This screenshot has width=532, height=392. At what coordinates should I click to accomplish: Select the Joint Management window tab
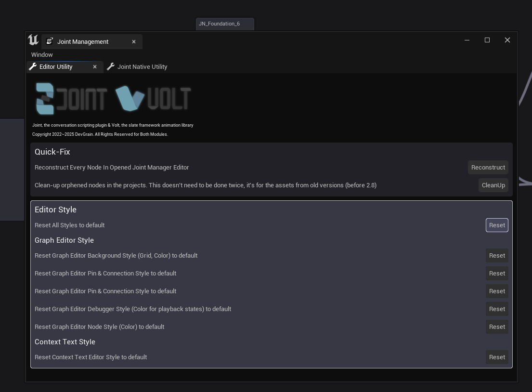(83, 42)
